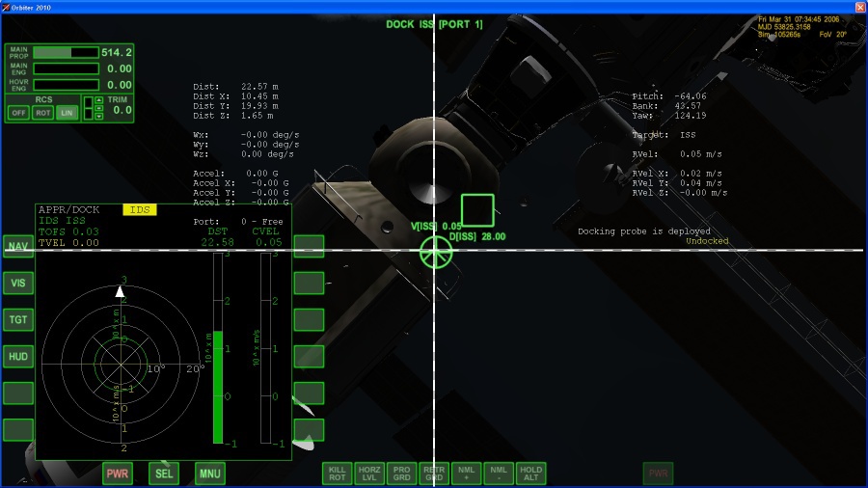Click the blank right MFD button opposite TGT

click(x=309, y=319)
